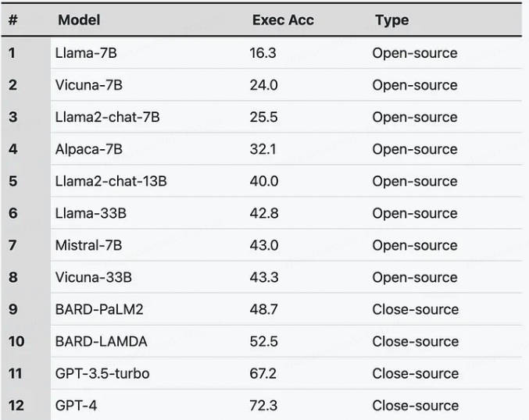Screen dimensions: 529x420
Task: Click the Llama-33B row name
Action: pyautogui.click(x=91, y=213)
